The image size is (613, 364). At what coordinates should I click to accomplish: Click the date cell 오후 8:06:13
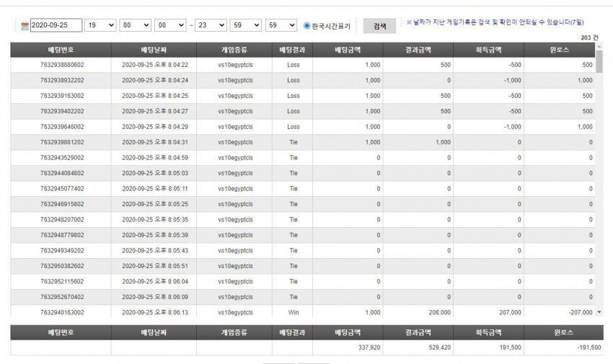click(x=155, y=312)
